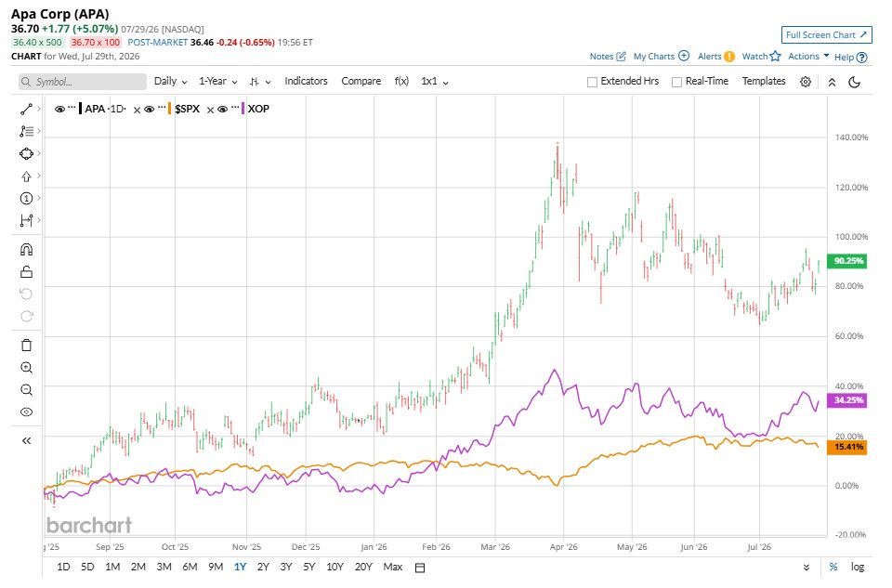The image size is (892, 588).
Task: Open the Indicators menu
Action: pos(306,82)
